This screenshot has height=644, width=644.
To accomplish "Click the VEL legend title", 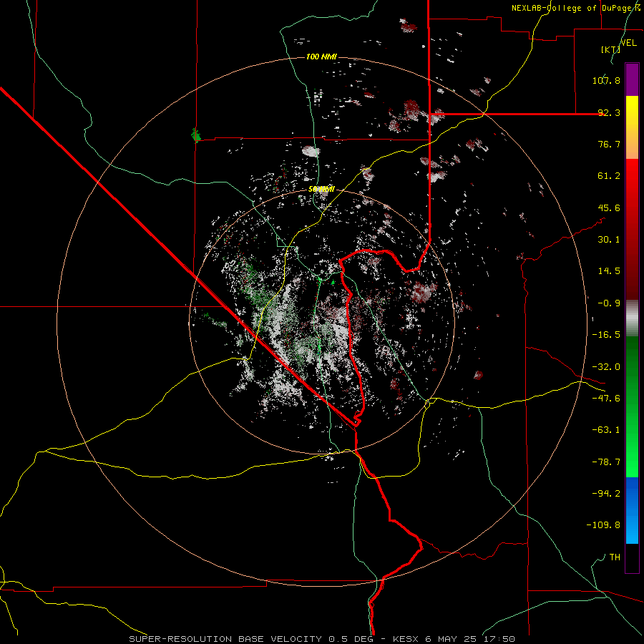I will [x=628, y=43].
